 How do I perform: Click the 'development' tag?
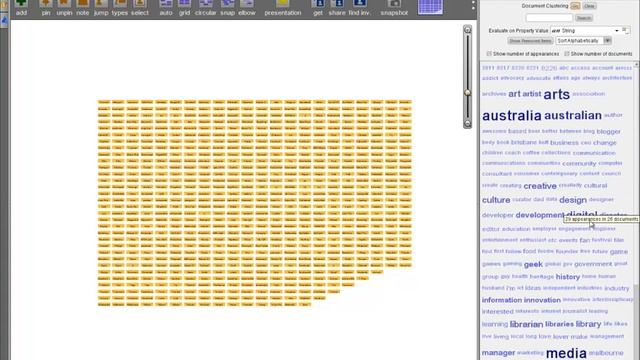540,215
